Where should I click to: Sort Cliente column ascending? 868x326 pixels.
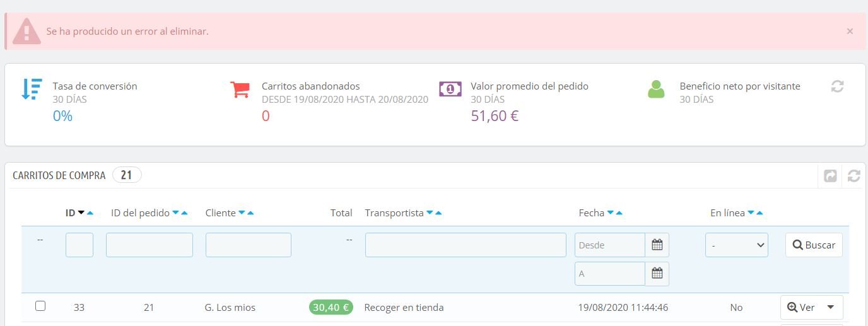click(251, 213)
